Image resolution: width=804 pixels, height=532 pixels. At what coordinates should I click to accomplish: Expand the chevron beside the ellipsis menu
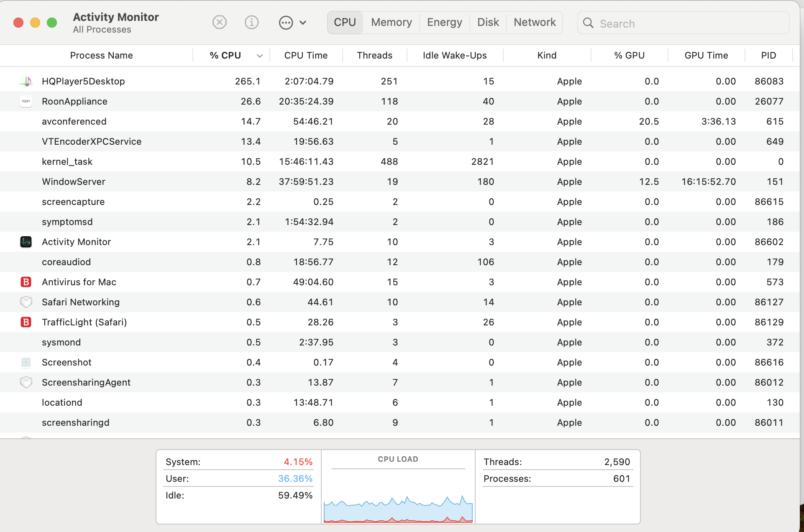coord(303,23)
